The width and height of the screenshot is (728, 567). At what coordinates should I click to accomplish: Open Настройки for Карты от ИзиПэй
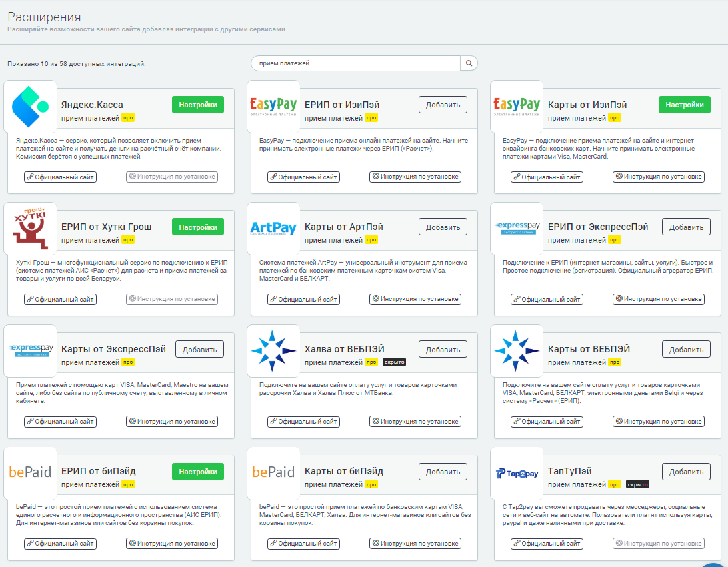tap(685, 105)
